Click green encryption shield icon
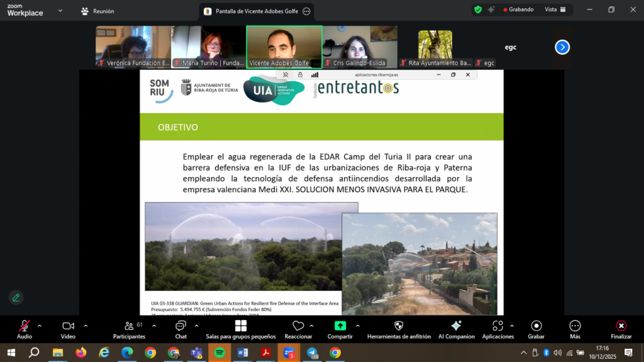 pos(478,9)
